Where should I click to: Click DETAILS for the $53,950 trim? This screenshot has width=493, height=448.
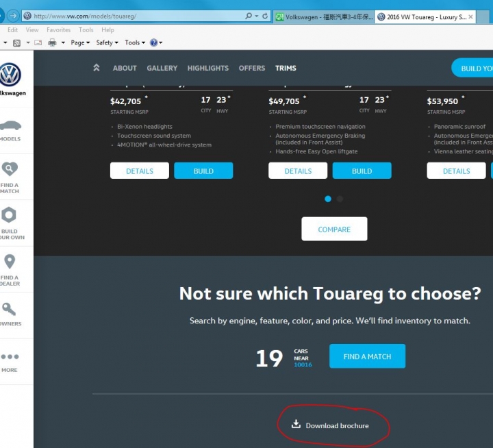coord(456,171)
